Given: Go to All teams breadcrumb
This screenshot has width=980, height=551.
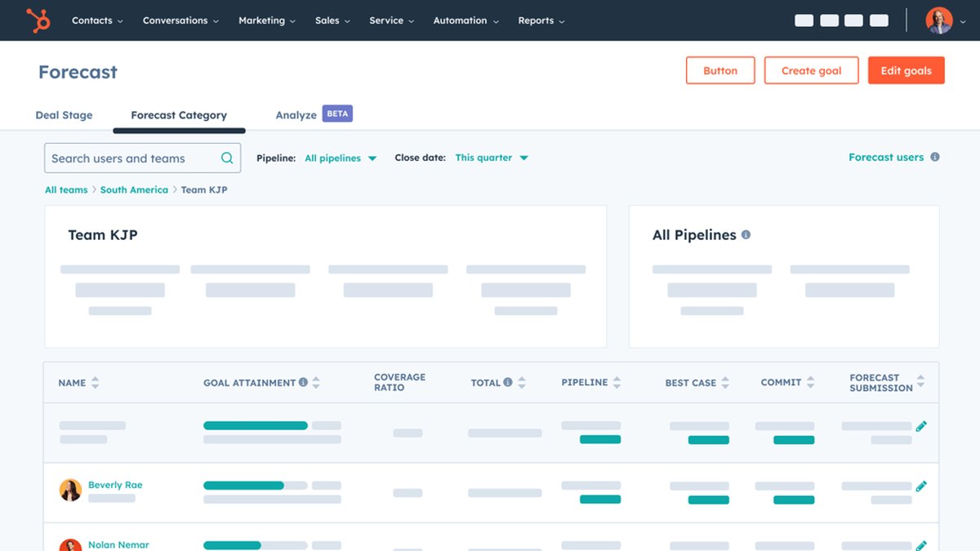Looking at the screenshot, I should tap(66, 189).
